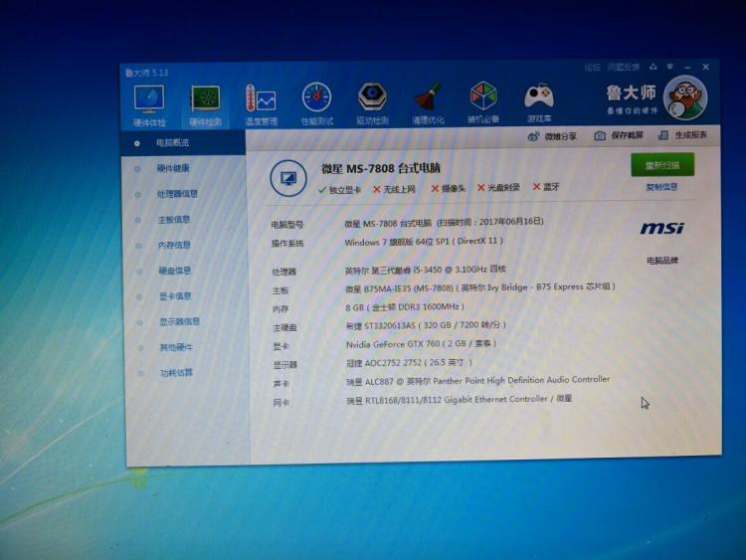Click the B75MA-IE35 motherboard text
The image size is (746, 560).
point(480,287)
